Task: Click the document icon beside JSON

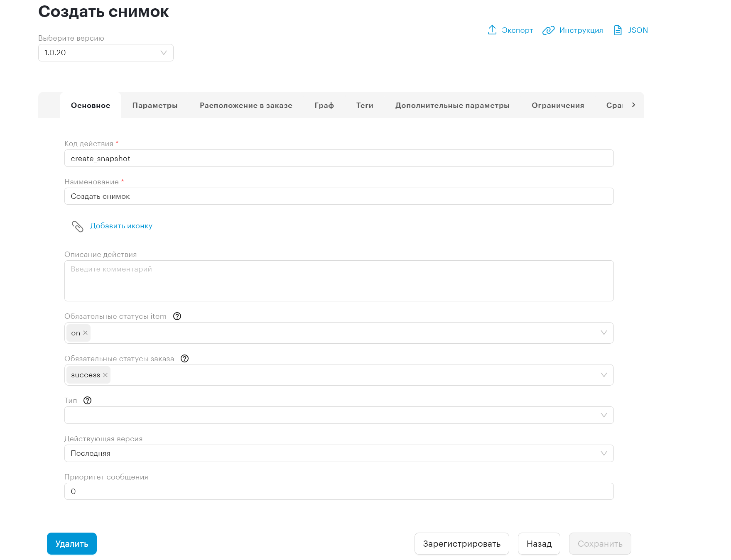Action: point(618,30)
